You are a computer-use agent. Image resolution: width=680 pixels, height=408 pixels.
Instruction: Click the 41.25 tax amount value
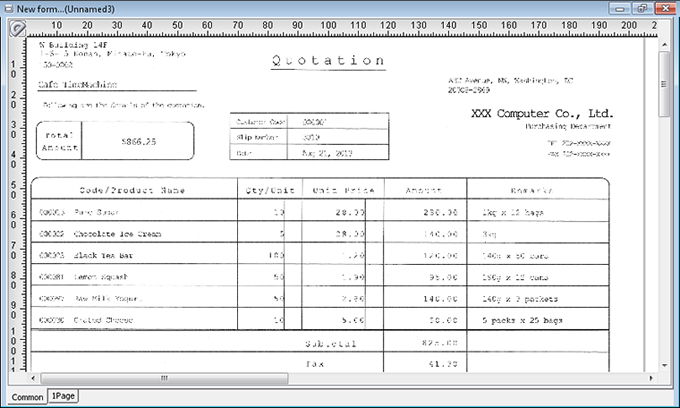(443, 364)
